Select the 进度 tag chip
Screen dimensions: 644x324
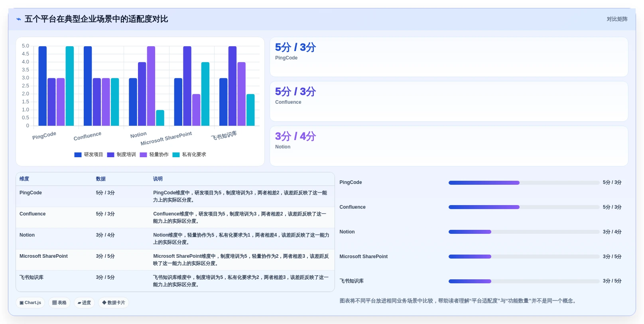pos(84,303)
